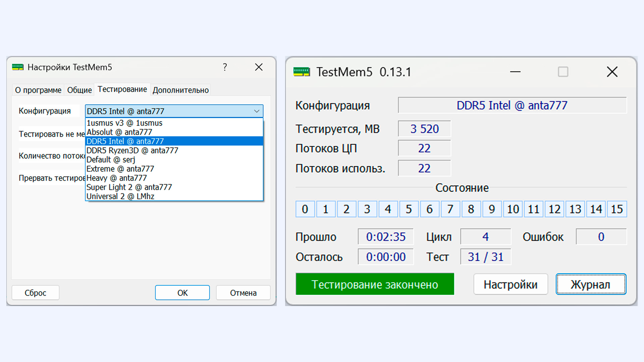
Task: Select 1usmus v3 @ 1usmus configuration
Action: (124, 123)
